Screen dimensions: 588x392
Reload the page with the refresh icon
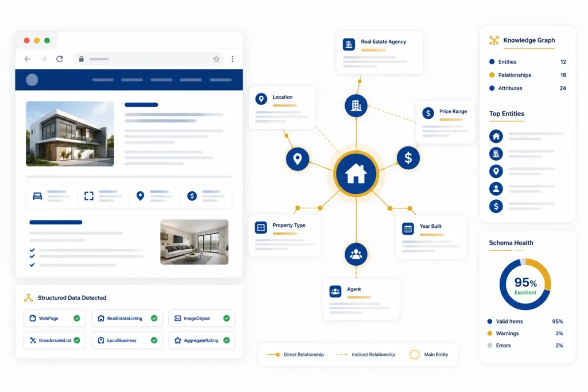[60, 59]
